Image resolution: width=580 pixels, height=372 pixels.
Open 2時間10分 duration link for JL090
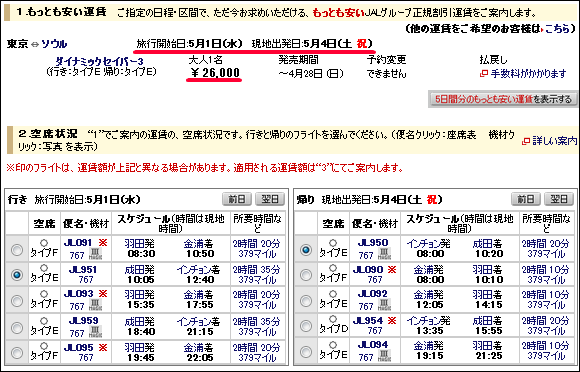(x=546, y=270)
